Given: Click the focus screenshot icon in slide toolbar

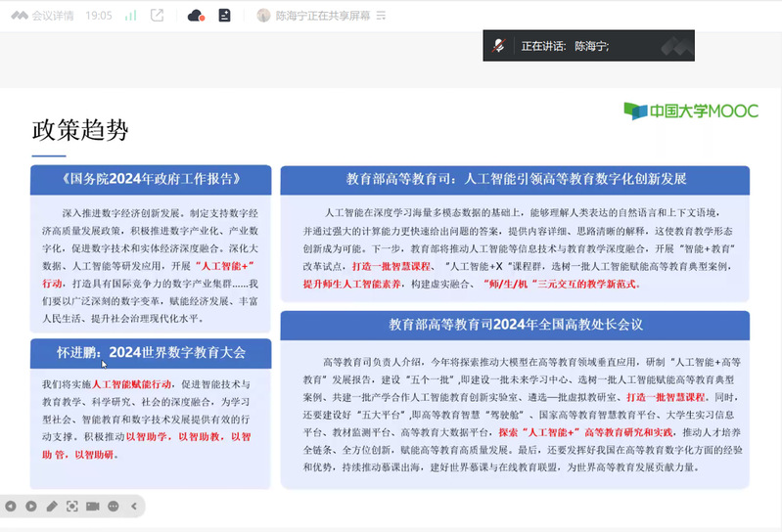Looking at the screenshot, I should click(x=72, y=506).
